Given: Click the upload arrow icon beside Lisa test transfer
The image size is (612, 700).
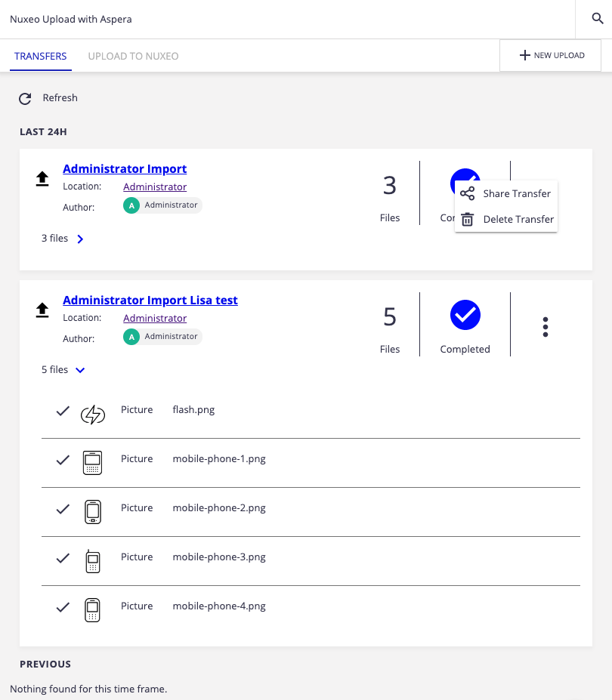Looking at the screenshot, I should point(42,310).
